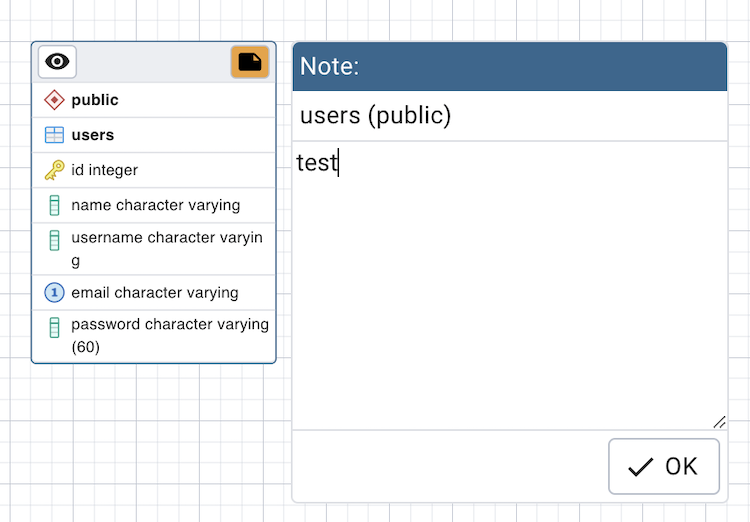
Task: Click the orange note icon on the table
Action: point(250,62)
